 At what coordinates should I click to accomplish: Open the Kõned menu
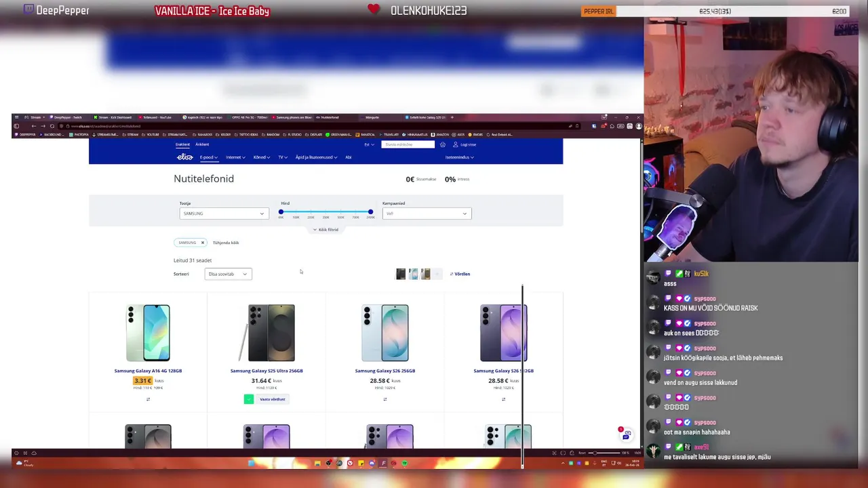pyautogui.click(x=261, y=157)
